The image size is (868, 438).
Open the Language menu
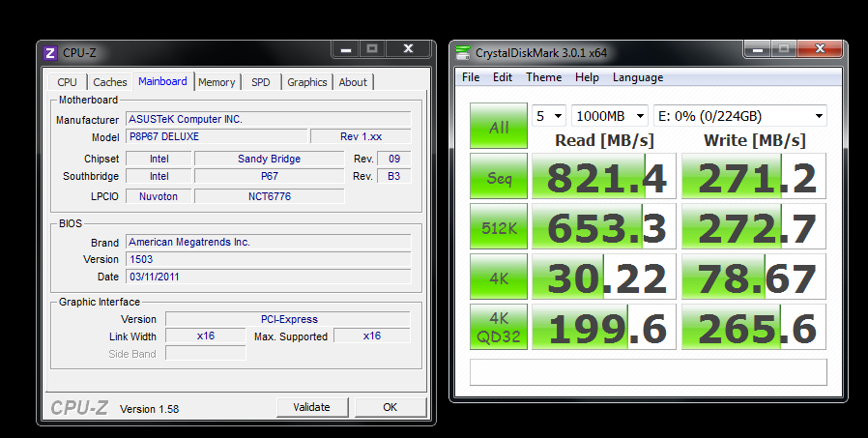pos(638,77)
